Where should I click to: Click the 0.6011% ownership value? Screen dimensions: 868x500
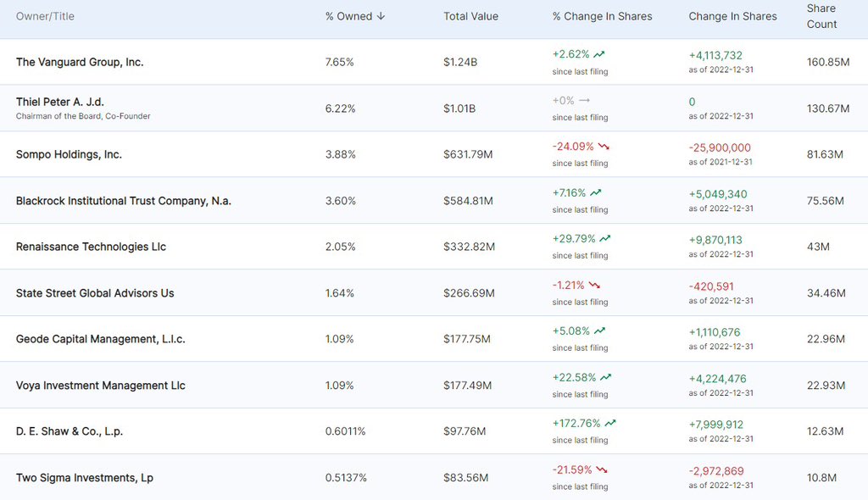point(346,431)
